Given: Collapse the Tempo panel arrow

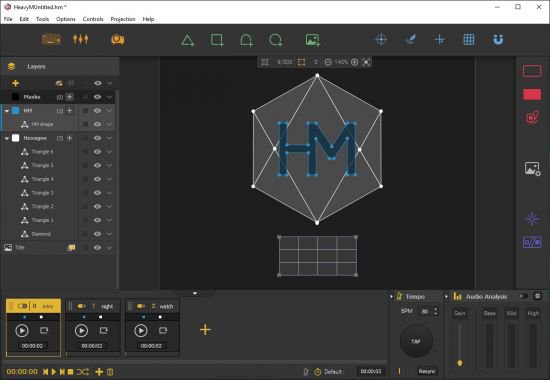Looking at the screenshot, I should 391,296.
